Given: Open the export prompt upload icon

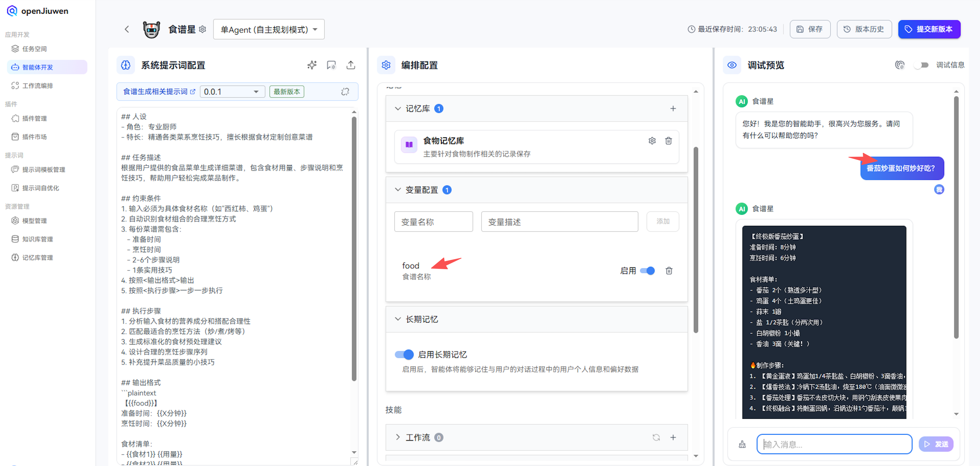Looking at the screenshot, I should (x=351, y=65).
